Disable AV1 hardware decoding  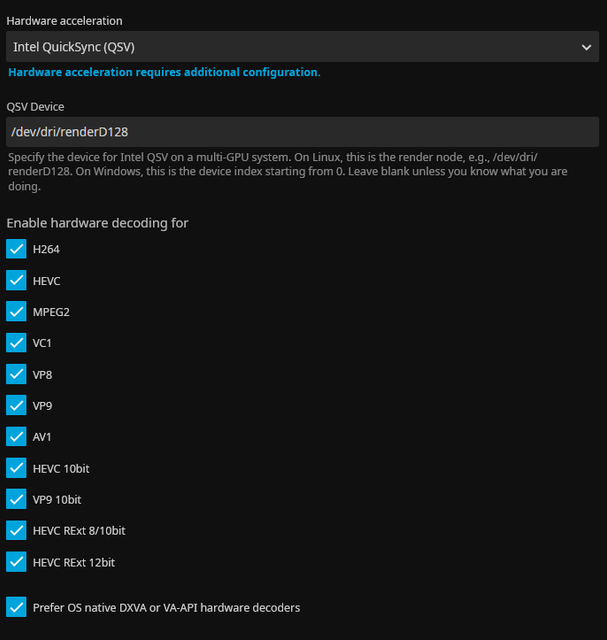[16, 437]
